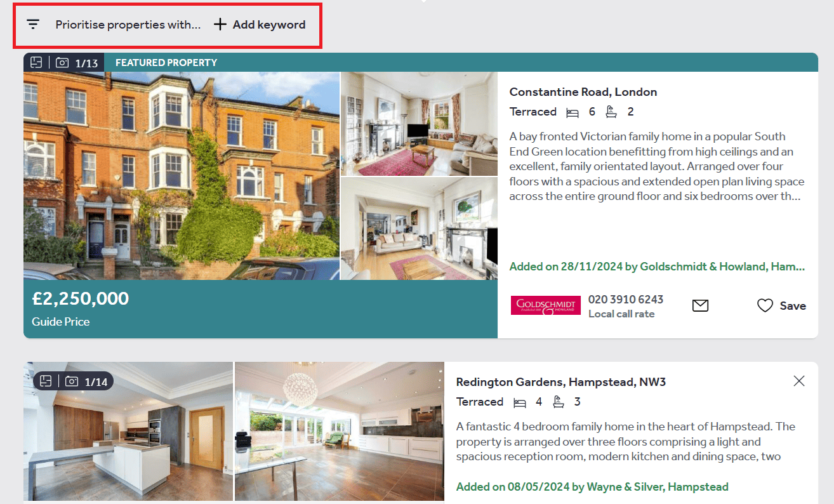
Task: Open floorplan icon on Redington Gardens listing
Action: pyautogui.click(x=46, y=381)
